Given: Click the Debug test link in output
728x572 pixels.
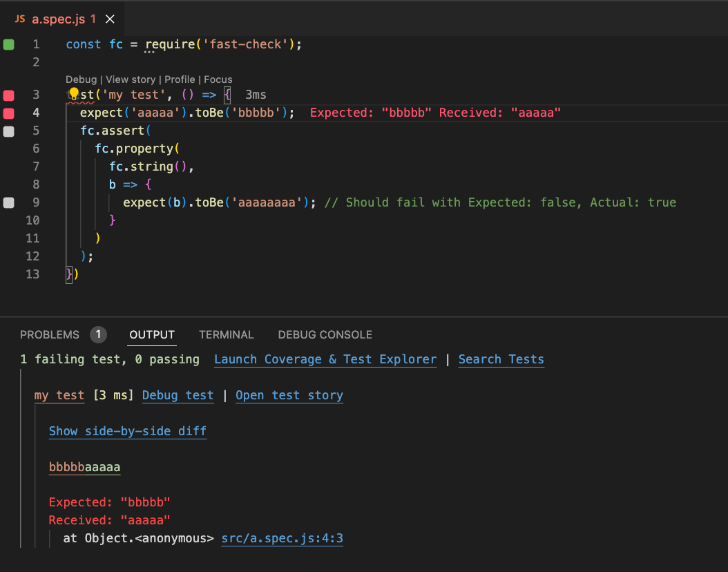Looking at the screenshot, I should pos(178,395).
